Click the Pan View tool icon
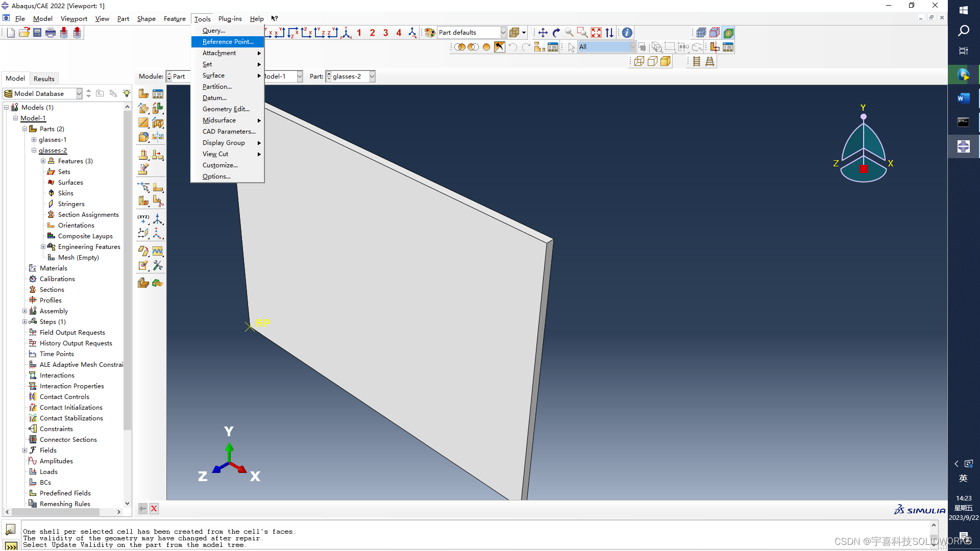 tap(543, 33)
